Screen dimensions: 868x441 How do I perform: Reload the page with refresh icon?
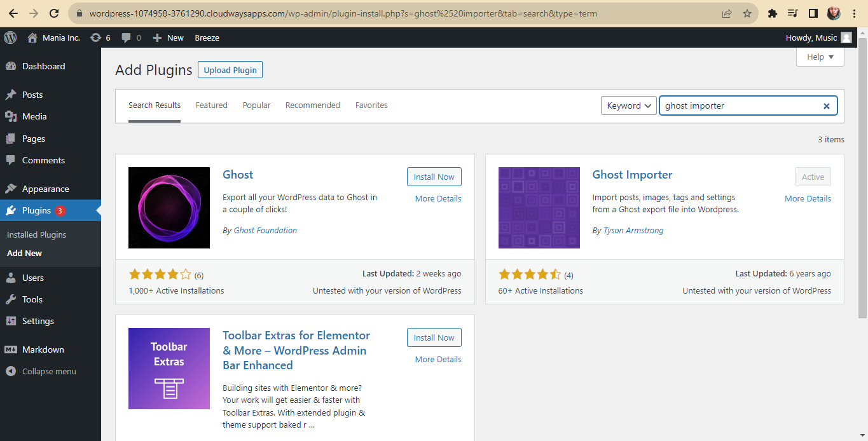click(x=54, y=13)
